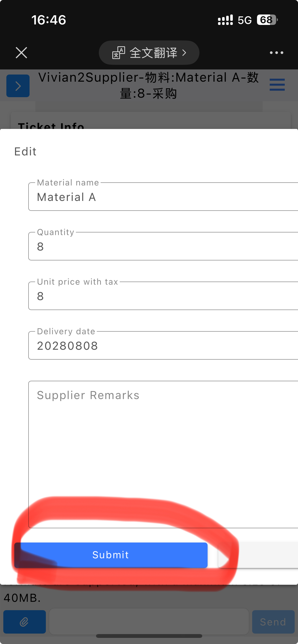
Task: Click into the Quantity field
Action: [163, 247]
